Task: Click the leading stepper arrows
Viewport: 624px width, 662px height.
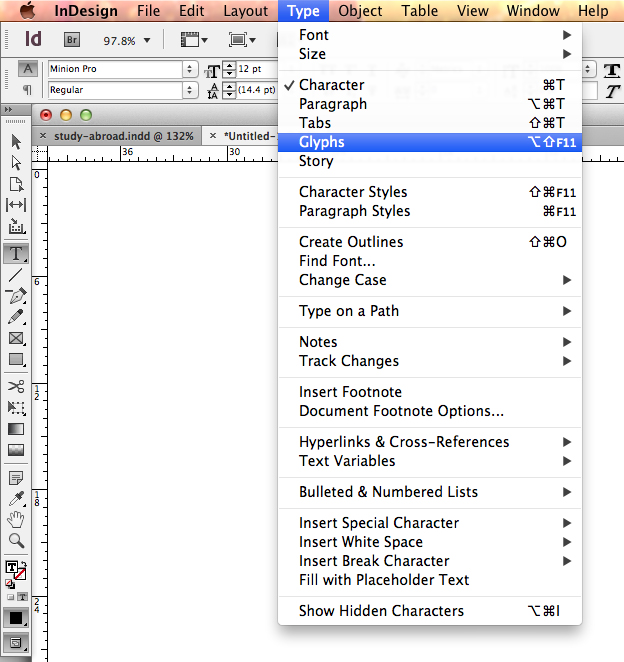Action: (x=229, y=90)
